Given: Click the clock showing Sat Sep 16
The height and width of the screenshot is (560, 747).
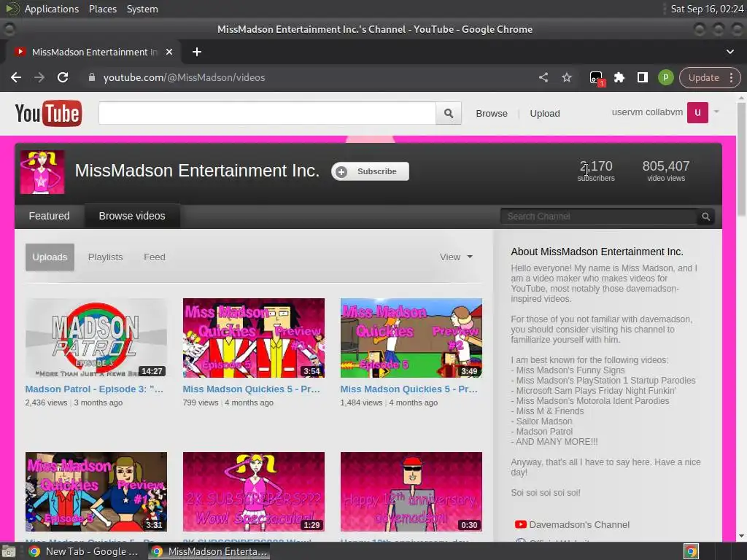Looking at the screenshot, I should tap(707, 9).
